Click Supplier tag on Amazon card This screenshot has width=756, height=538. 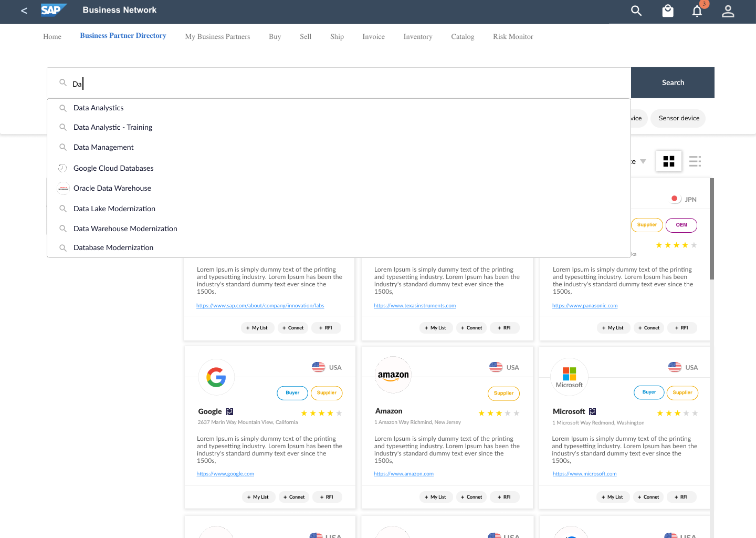point(503,393)
